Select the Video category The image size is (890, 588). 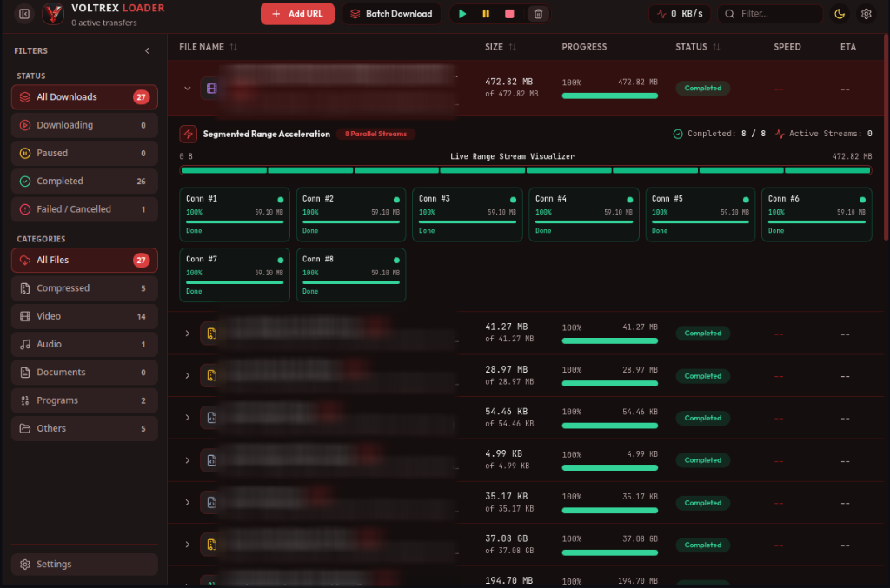click(x=84, y=316)
